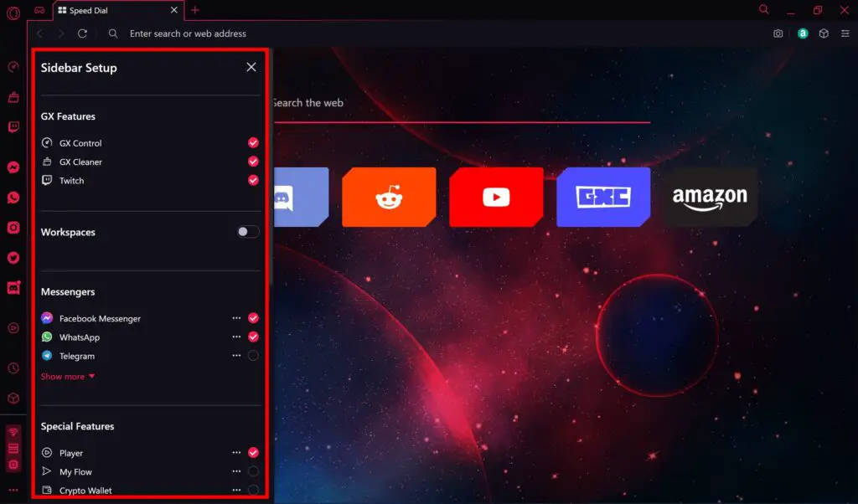Go back to previous page
This screenshot has height=504, width=858.
click(x=40, y=33)
